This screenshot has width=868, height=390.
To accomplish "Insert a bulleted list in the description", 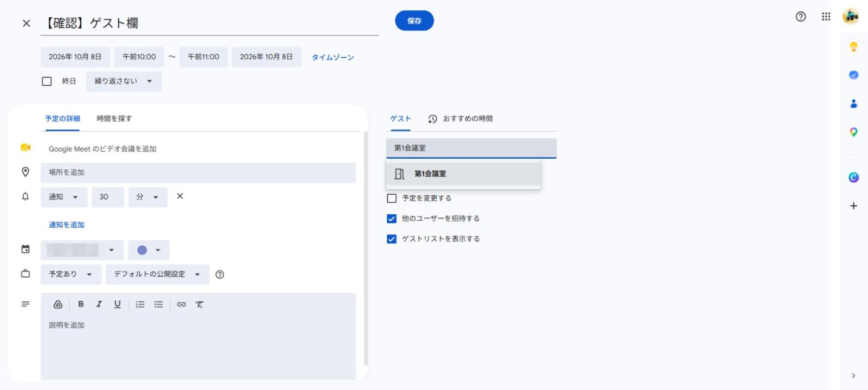I will pos(159,304).
